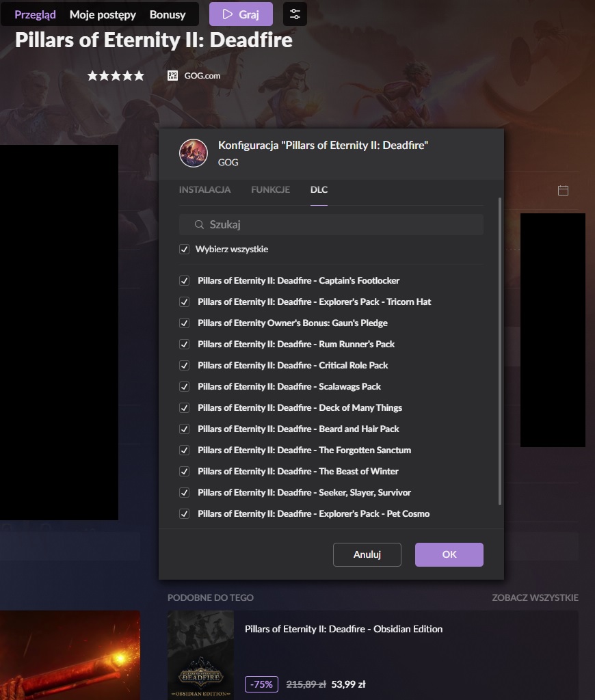Toggle The Beast of Winter checkbox
The width and height of the screenshot is (595, 700).
184,472
